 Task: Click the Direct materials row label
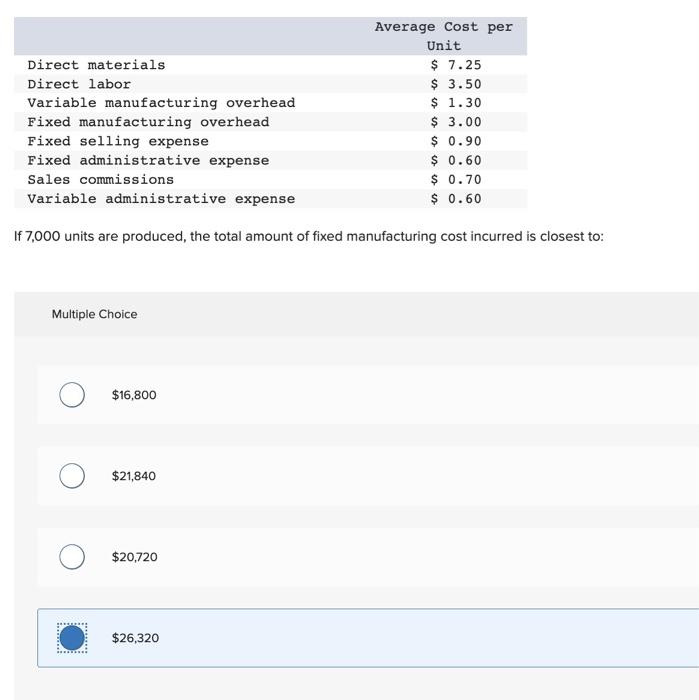click(x=96, y=65)
